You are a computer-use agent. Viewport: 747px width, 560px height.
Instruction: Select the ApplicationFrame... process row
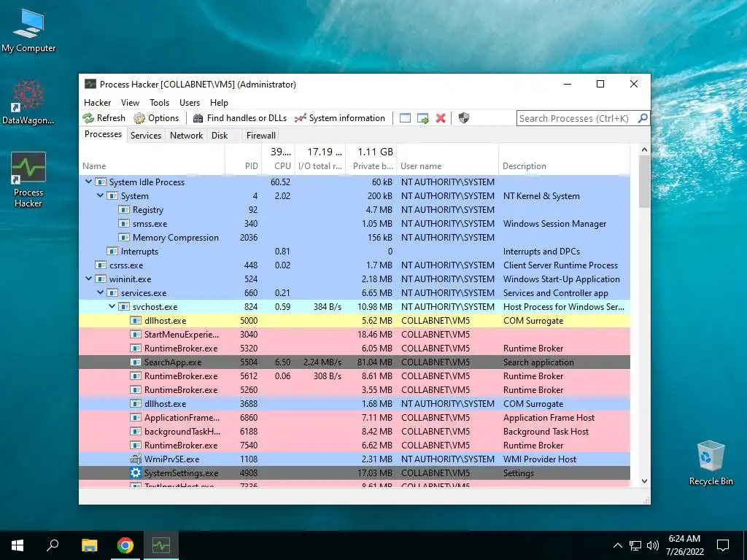pos(355,418)
